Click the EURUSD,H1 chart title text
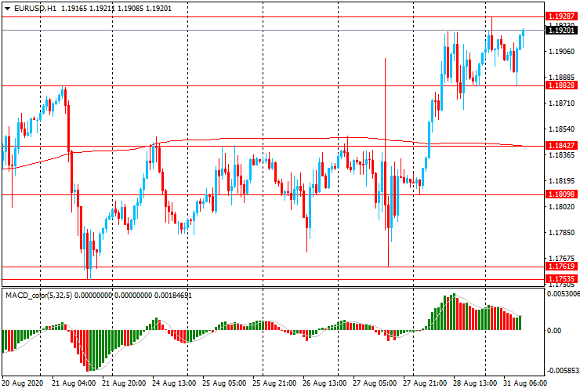Screen dimensions: 580x392 (34, 8)
